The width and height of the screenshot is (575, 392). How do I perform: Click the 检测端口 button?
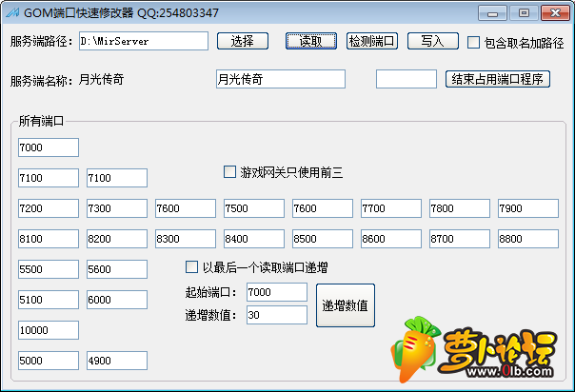(x=372, y=41)
